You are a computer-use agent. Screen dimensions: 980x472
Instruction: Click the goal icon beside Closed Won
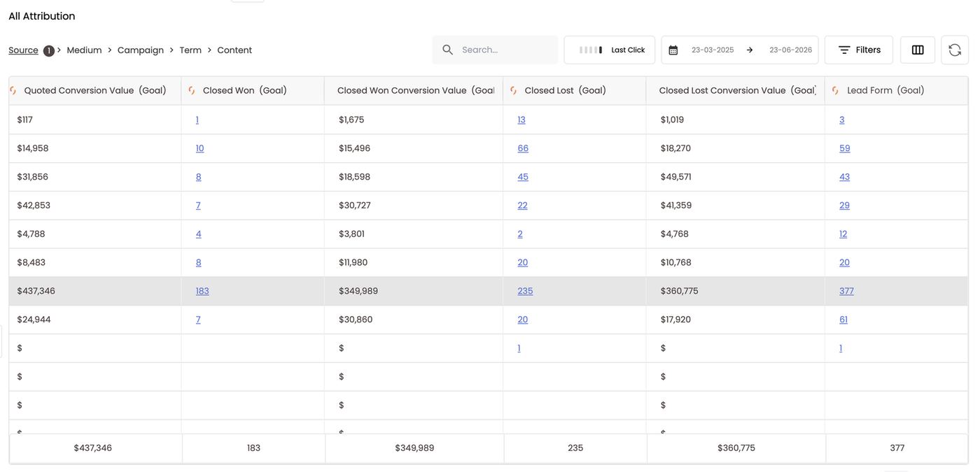[x=192, y=91]
